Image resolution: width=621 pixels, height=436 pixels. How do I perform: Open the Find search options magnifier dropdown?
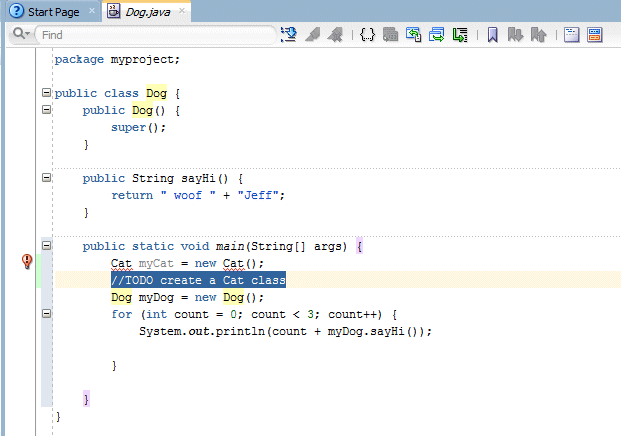click(x=21, y=34)
